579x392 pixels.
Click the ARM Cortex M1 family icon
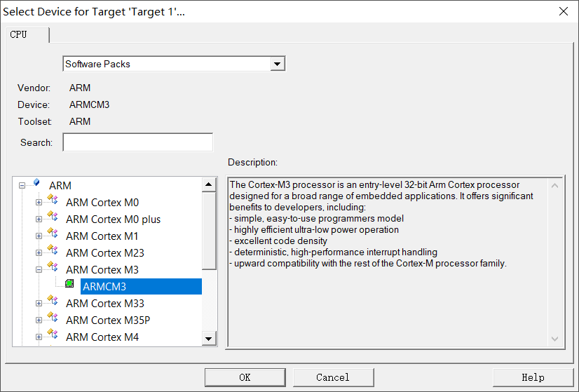point(53,233)
